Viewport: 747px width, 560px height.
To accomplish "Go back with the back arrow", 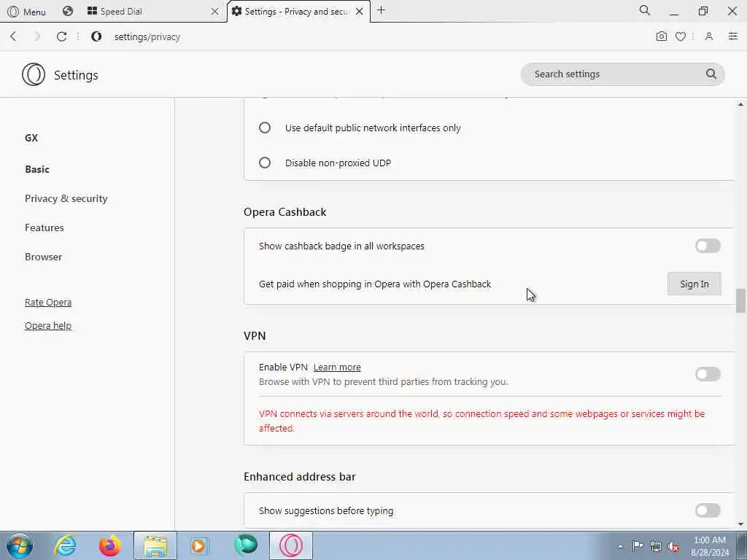I will [x=13, y=36].
